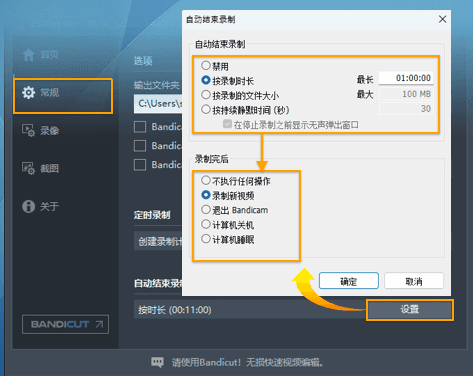The height and width of the screenshot is (376, 473).
Task: Select 不执行任何操作 radio option
Action: [206, 180]
